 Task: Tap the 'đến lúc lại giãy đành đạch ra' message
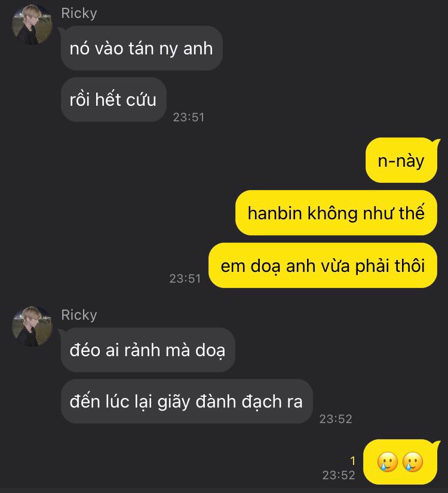[187, 402]
